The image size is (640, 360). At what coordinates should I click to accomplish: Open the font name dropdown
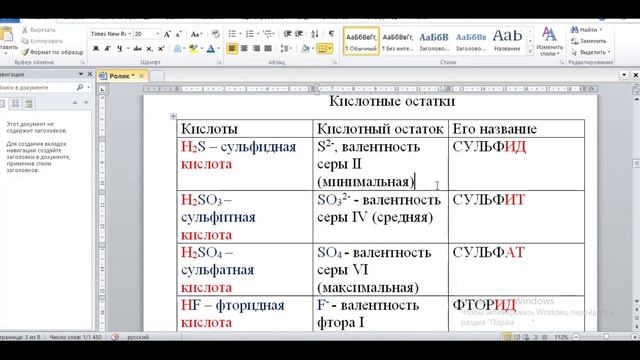129,34
